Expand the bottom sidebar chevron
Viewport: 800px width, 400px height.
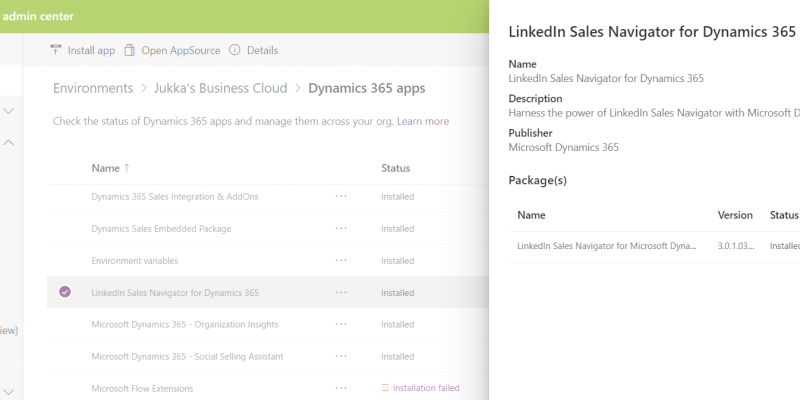click(x=9, y=392)
